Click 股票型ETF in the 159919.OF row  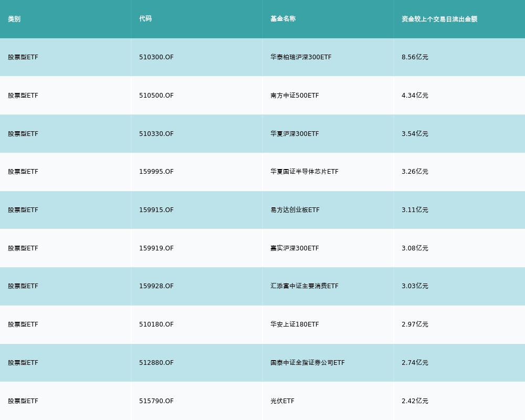23,248
